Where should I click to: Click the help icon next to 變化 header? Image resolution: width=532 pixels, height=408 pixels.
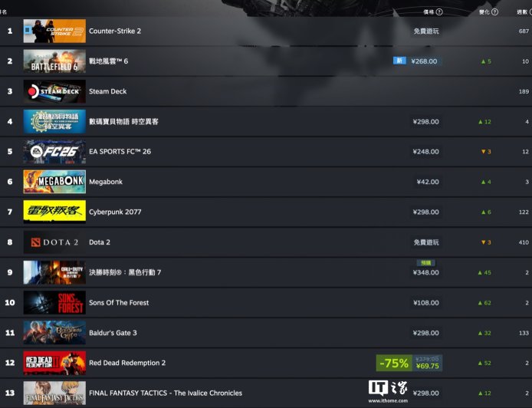(495, 12)
